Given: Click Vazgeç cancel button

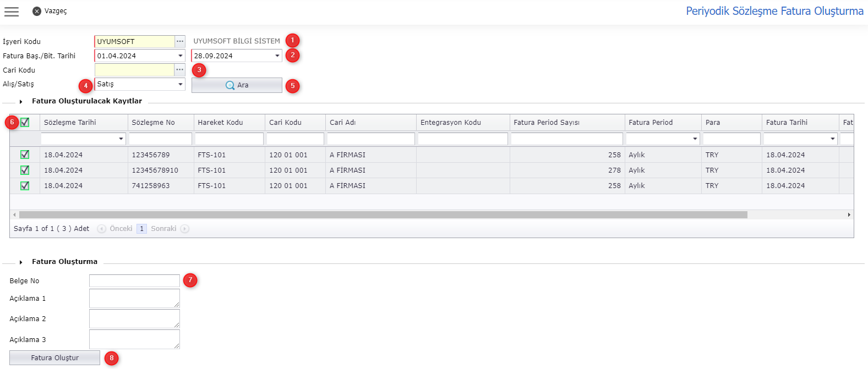Looking at the screenshot, I should 50,11.
